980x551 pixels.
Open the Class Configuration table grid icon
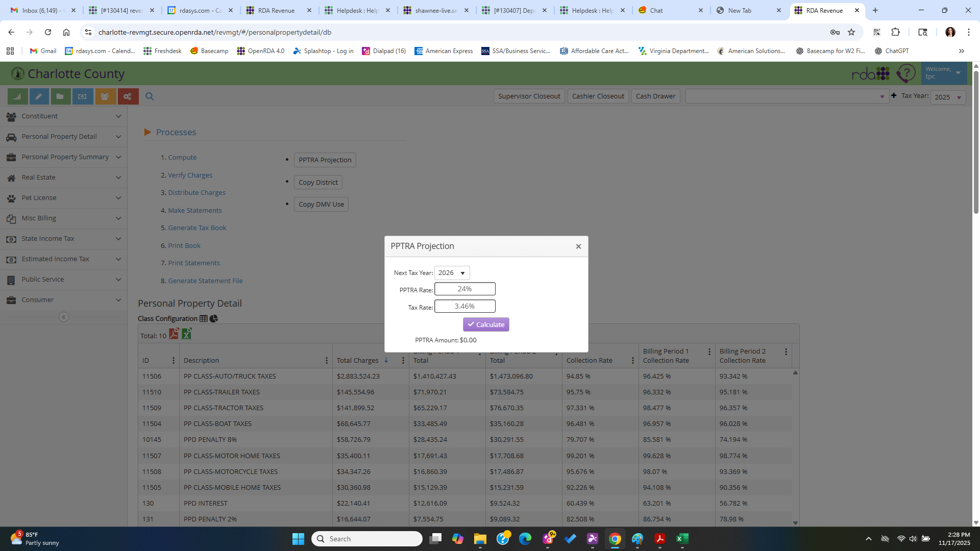pos(204,319)
